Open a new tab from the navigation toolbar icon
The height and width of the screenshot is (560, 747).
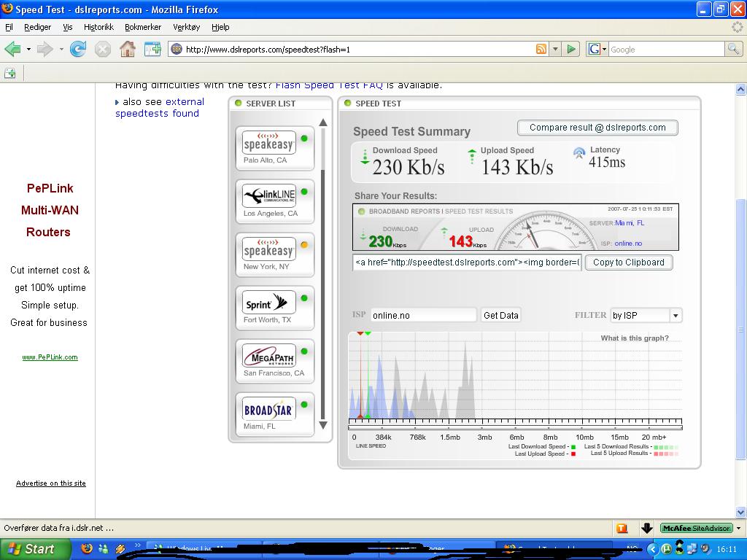(x=152, y=49)
